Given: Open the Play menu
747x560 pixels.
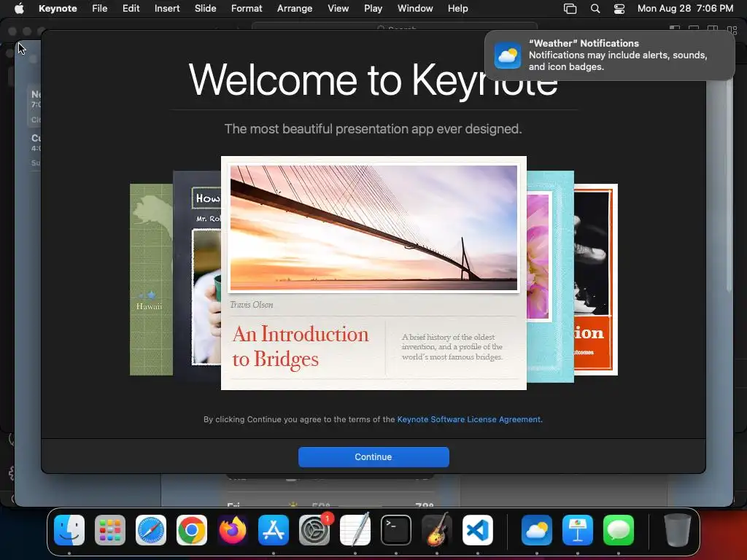Looking at the screenshot, I should click(373, 8).
